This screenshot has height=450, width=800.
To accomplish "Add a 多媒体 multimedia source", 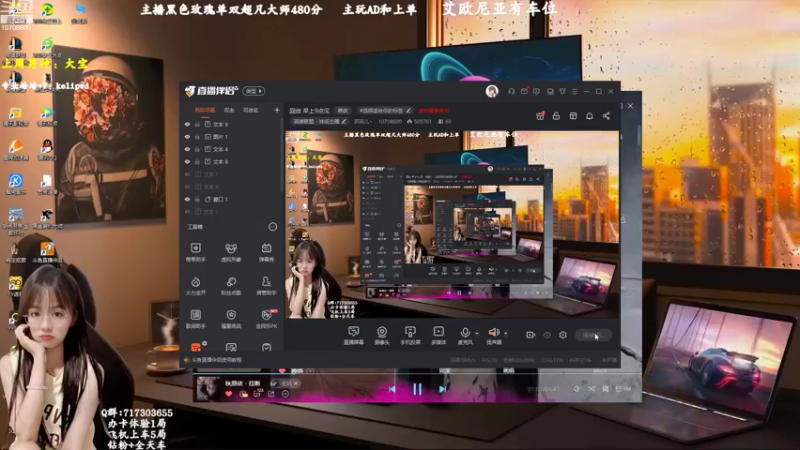I will click(x=439, y=335).
